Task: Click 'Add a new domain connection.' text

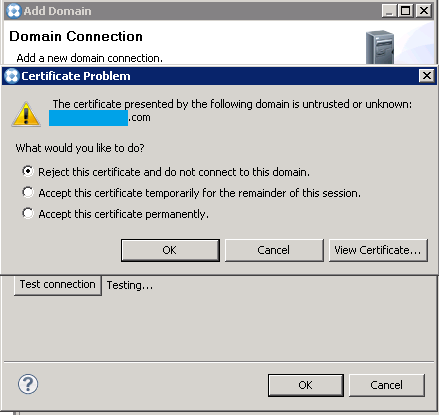Action: pos(90,58)
